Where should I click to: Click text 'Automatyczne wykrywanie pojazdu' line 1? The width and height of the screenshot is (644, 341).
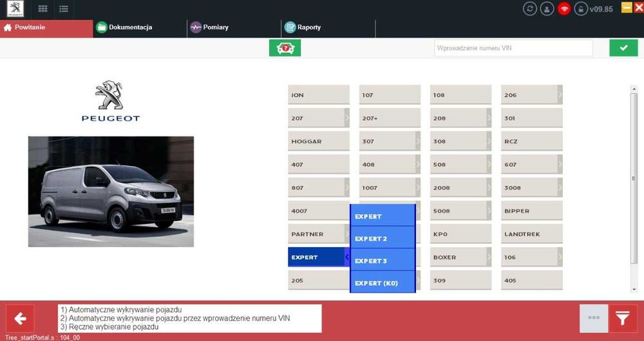click(x=126, y=310)
